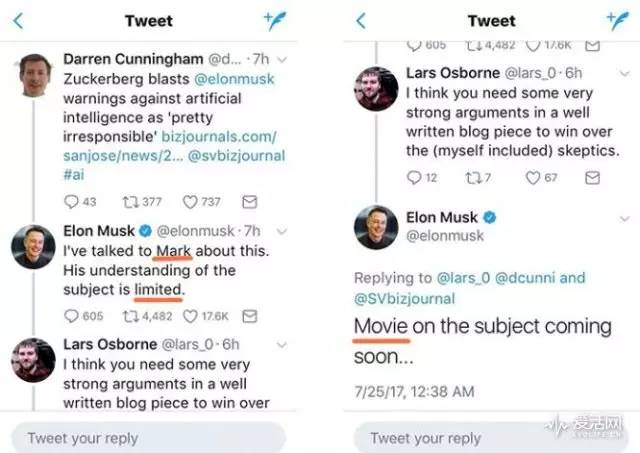The image size is (640, 453).
Task: Open dropdown chevron on Darren Cunningham's tweet
Action: [x=283, y=61]
